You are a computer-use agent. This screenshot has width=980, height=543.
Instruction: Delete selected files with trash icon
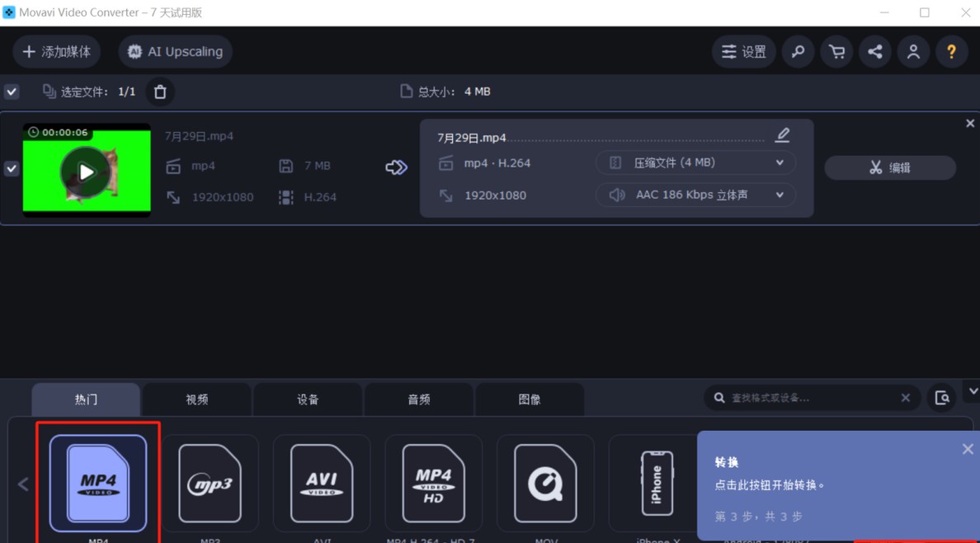160,92
